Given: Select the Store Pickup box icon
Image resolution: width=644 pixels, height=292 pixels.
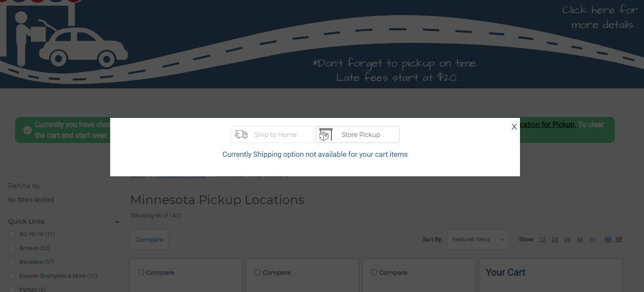Looking at the screenshot, I should (325, 135).
